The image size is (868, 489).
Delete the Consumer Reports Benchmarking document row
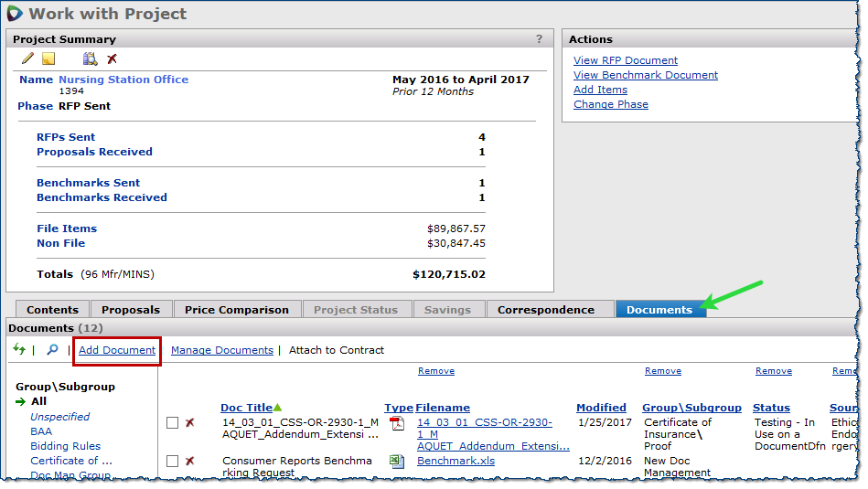point(190,462)
